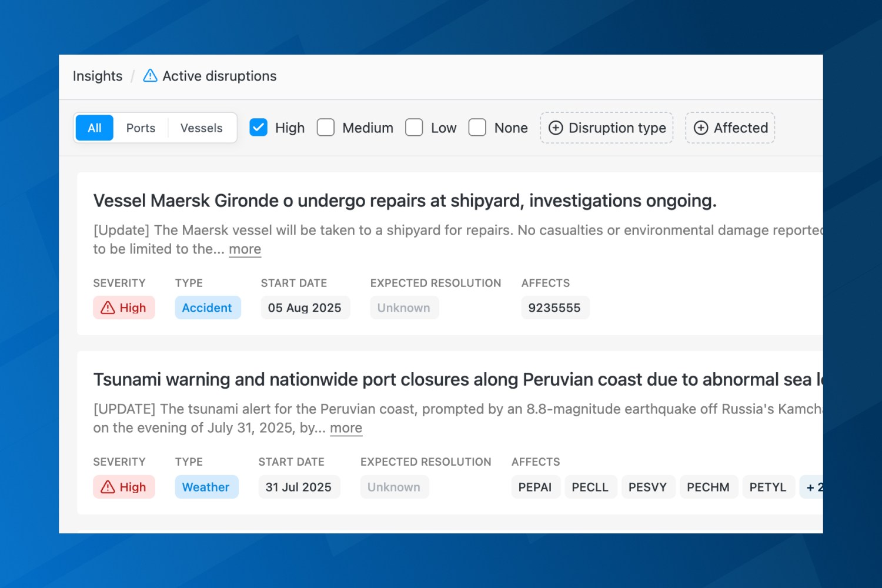The width and height of the screenshot is (882, 588).
Task: Click start date '05 Aug 2025'
Action: click(x=305, y=308)
